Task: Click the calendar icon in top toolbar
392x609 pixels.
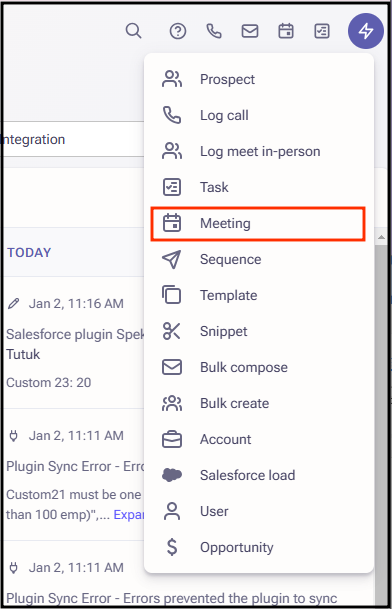Action: (x=286, y=31)
